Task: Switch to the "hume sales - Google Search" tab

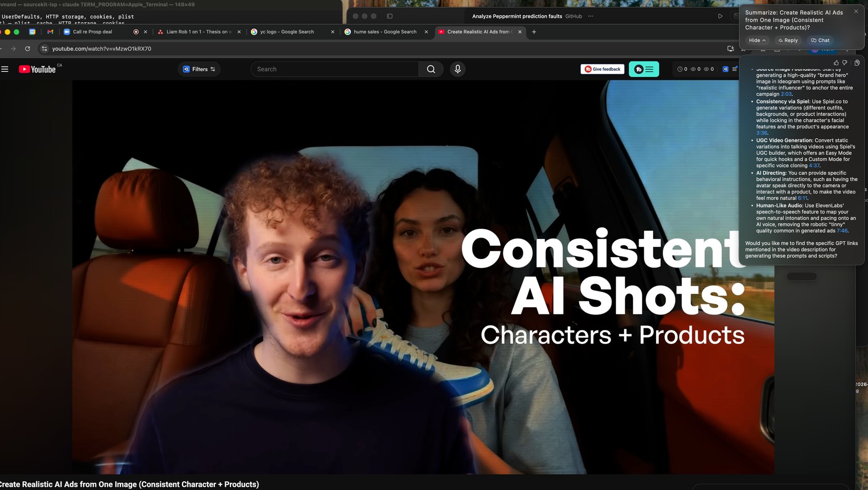Action: pos(384,31)
